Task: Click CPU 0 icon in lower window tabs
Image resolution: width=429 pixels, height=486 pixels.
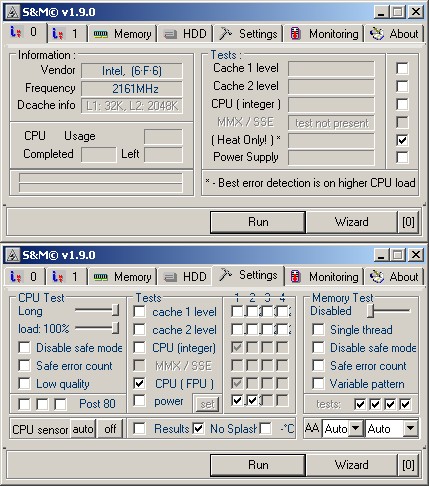Action: click(16, 277)
